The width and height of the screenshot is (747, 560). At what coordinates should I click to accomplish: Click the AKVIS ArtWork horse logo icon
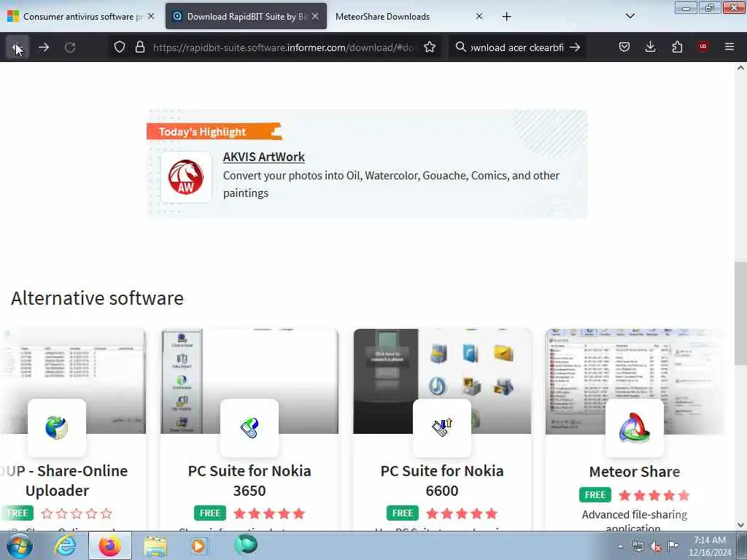coord(186,177)
